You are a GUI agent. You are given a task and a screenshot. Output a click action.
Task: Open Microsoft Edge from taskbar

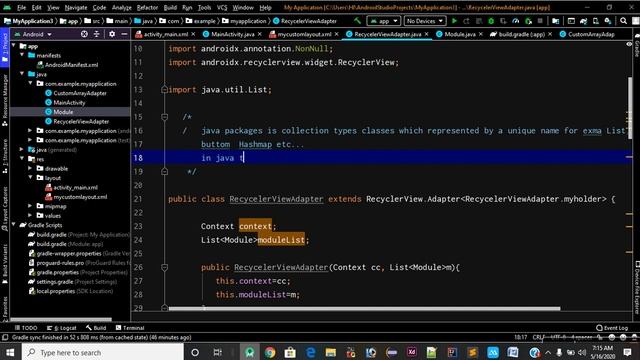tap(311, 352)
